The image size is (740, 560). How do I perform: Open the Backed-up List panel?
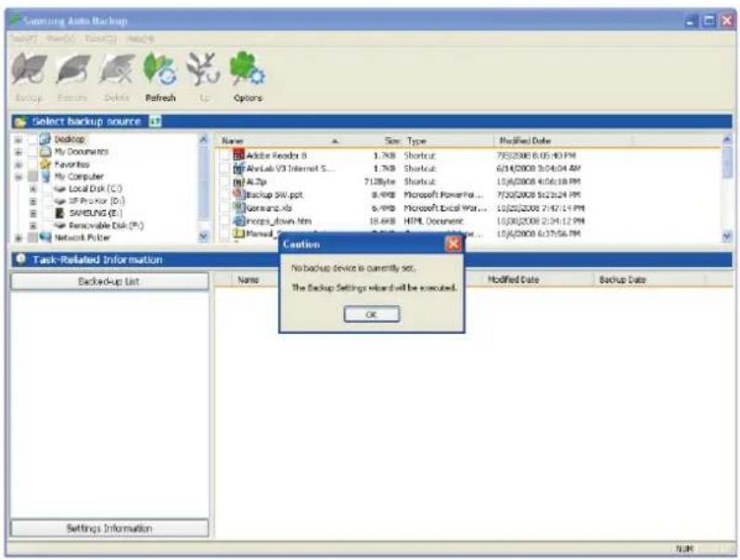tap(109, 281)
